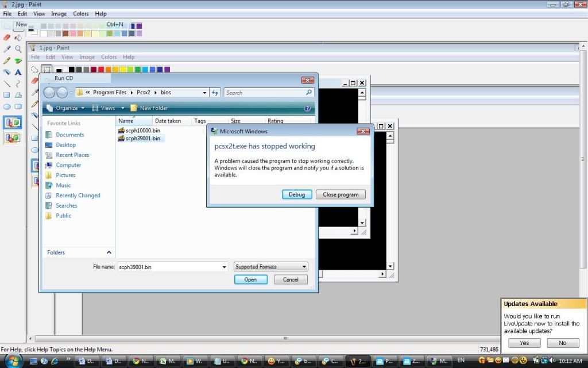Open the Help menu of 2.jpg Paint

(100, 14)
